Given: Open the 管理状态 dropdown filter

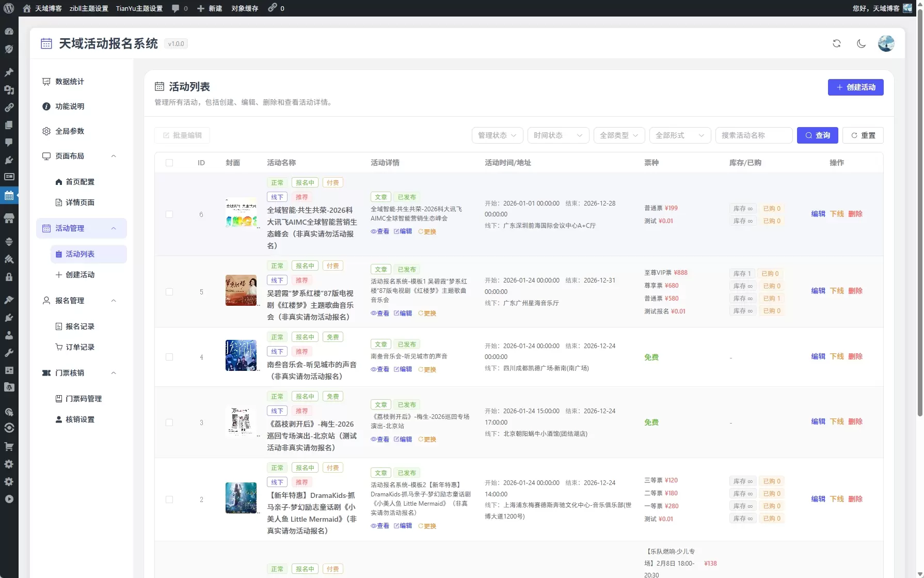Looking at the screenshot, I should (x=497, y=135).
